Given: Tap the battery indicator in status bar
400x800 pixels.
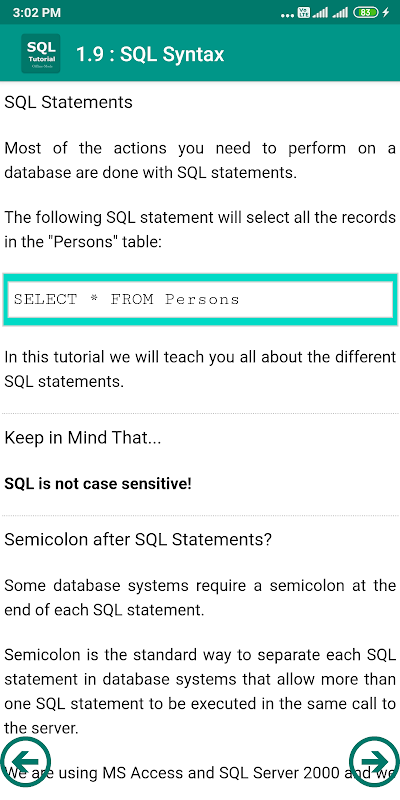Looking at the screenshot, I should [366, 12].
